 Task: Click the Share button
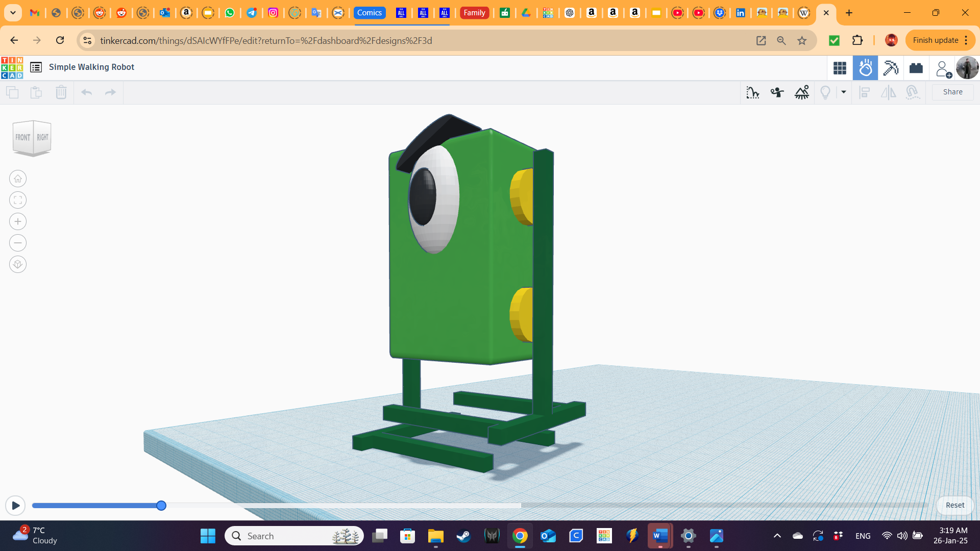952,92
